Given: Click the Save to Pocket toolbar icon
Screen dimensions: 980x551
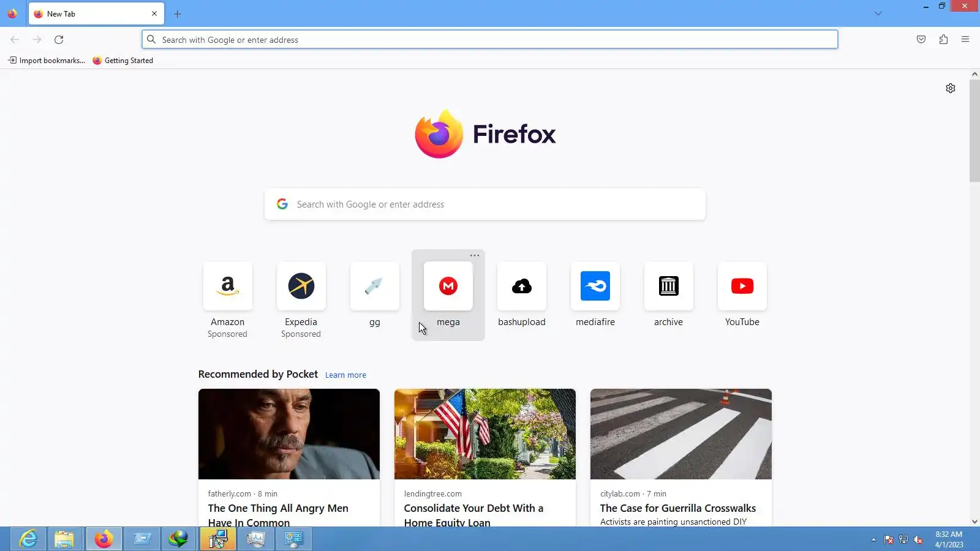Looking at the screenshot, I should click(921, 40).
